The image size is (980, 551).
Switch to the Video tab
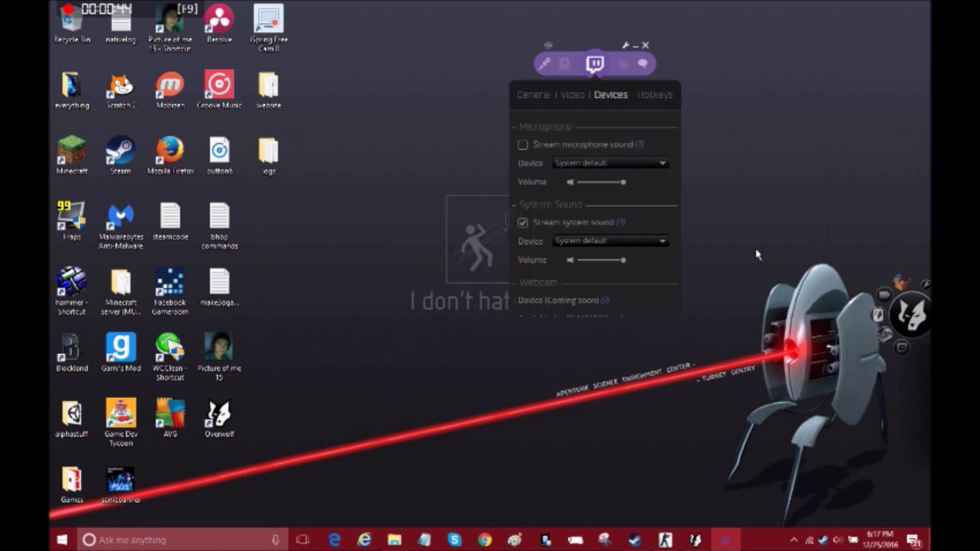point(572,95)
